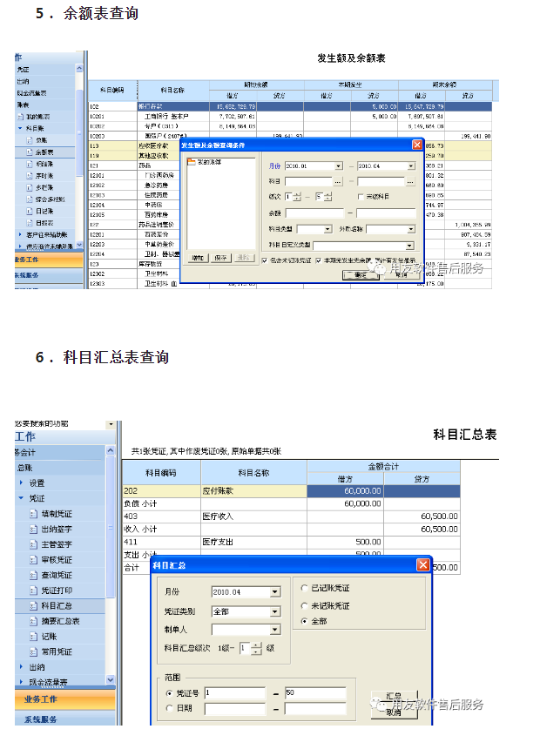Click the 摘要汇总表 item icon

coord(33,622)
